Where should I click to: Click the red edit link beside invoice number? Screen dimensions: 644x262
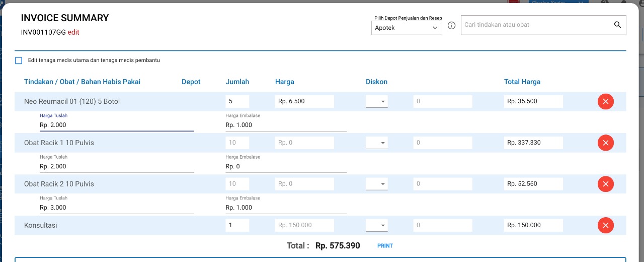(73, 32)
